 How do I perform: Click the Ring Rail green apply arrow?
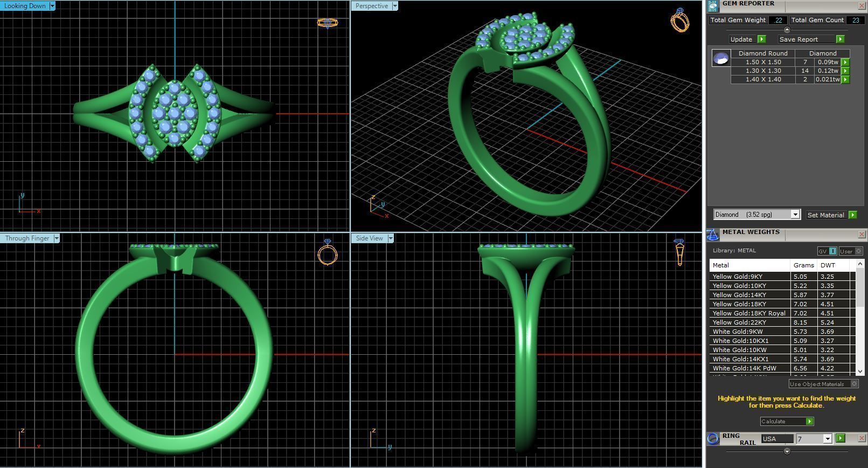[840, 438]
